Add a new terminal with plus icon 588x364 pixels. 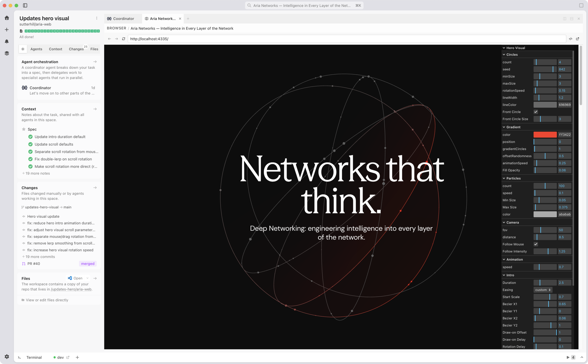(x=77, y=357)
